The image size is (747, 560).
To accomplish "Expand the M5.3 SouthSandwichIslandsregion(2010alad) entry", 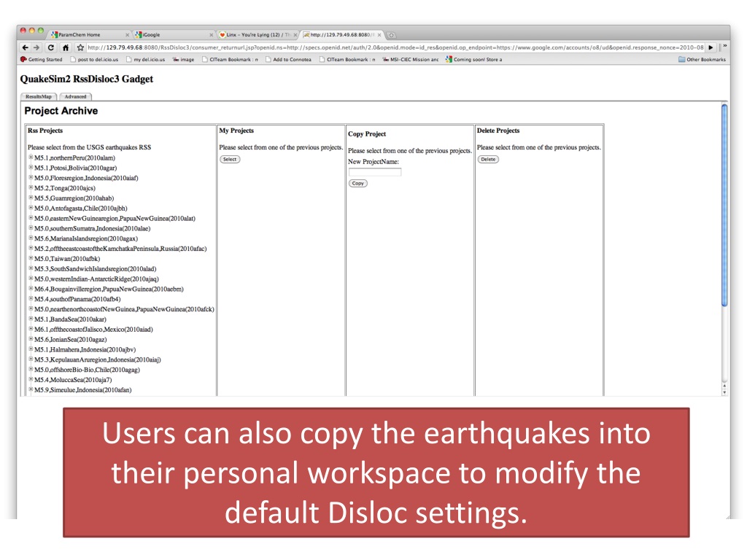I will [x=31, y=268].
